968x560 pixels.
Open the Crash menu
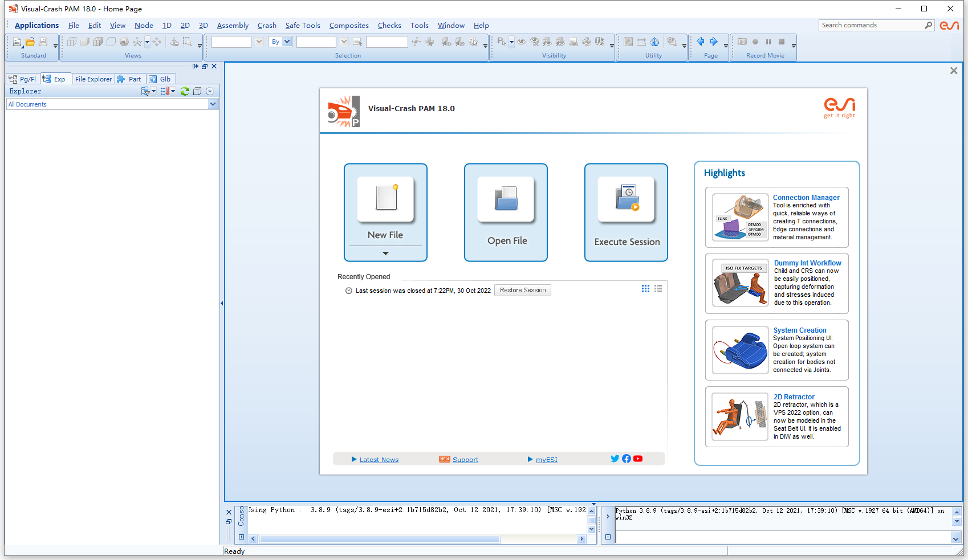[267, 26]
